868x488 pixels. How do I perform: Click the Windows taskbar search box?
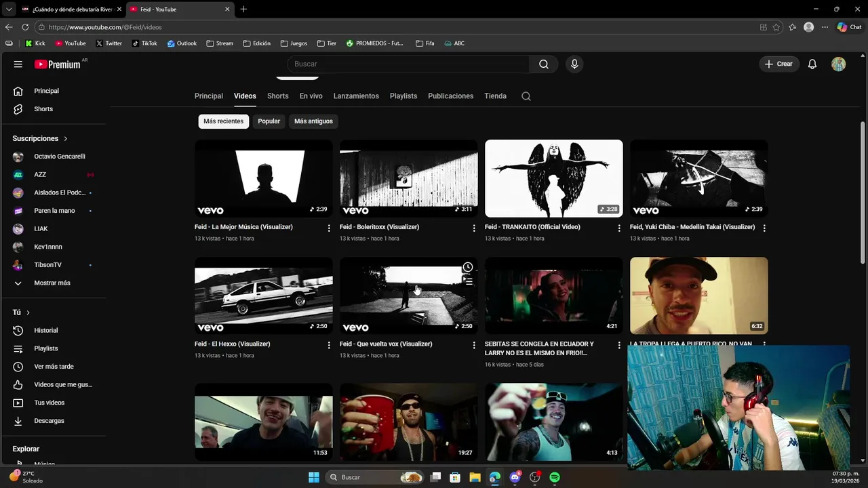pyautogui.click(x=374, y=477)
